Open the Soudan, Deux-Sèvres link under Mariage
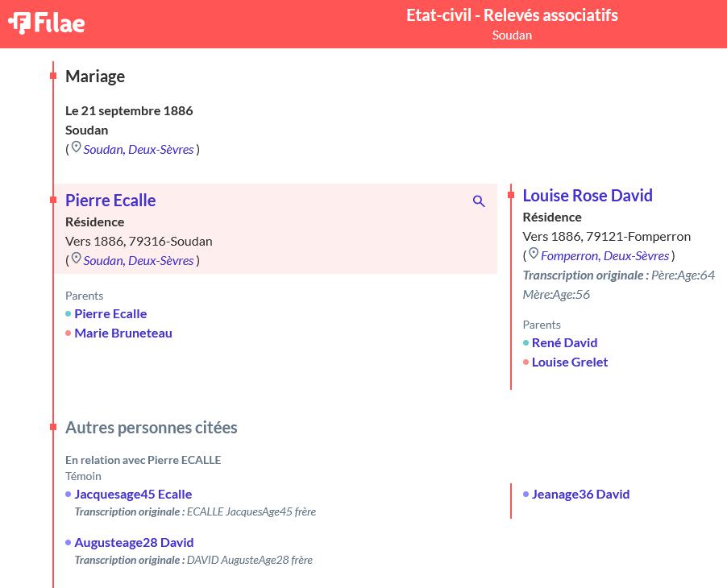 [138, 150]
